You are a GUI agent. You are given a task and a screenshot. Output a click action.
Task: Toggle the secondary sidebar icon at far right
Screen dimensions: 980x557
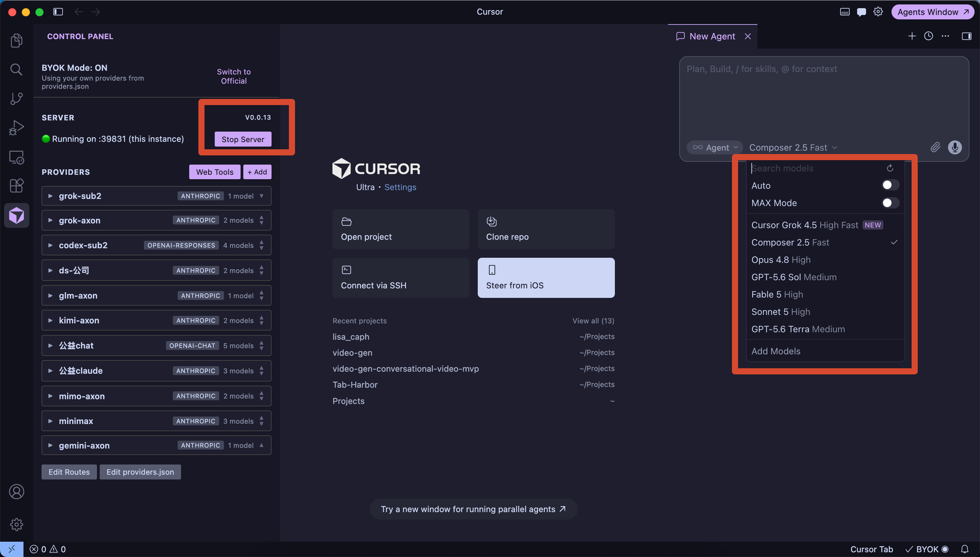pyautogui.click(x=967, y=36)
